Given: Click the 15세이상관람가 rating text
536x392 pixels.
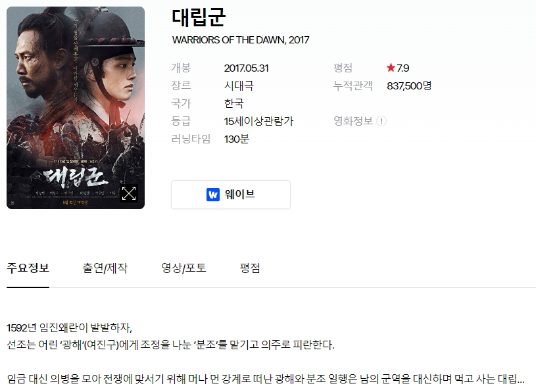Looking at the screenshot, I should tap(258, 121).
